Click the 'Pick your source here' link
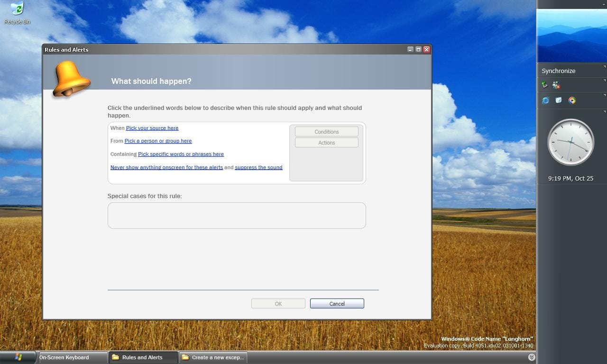 pos(152,128)
